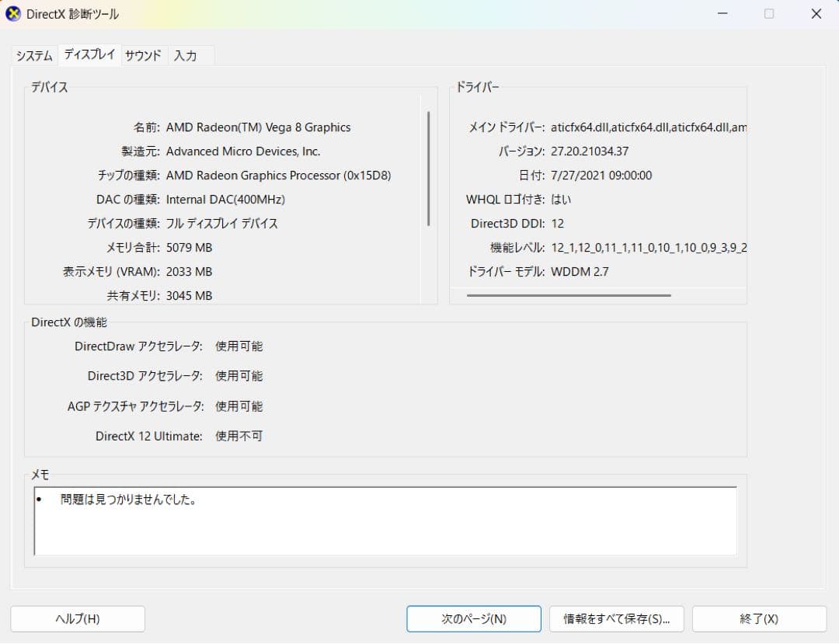Open the サウンド tab

[x=144, y=55]
